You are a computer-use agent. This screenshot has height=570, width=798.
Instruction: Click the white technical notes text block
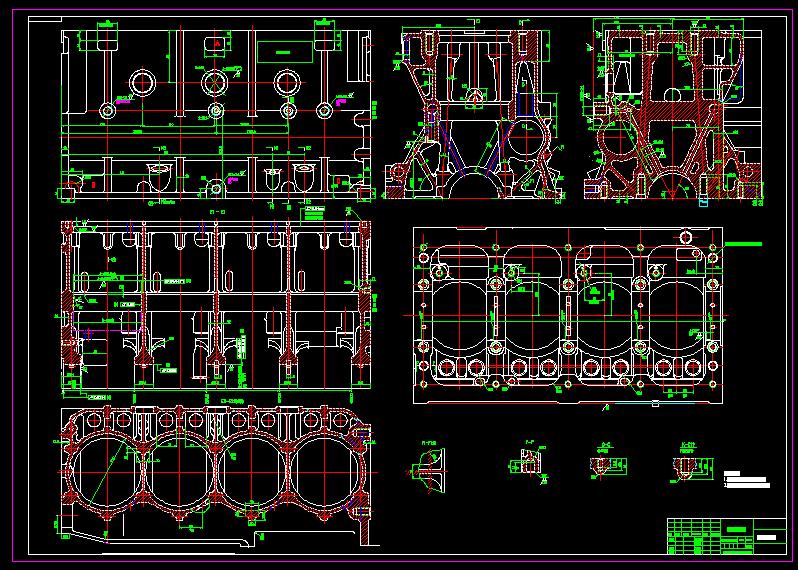click(x=747, y=479)
